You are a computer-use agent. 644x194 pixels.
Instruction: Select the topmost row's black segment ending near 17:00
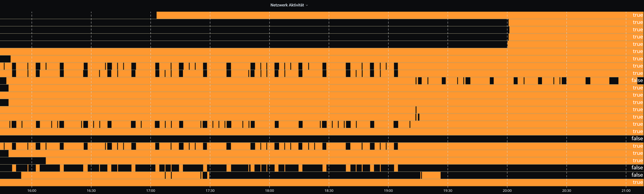coord(78,15)
